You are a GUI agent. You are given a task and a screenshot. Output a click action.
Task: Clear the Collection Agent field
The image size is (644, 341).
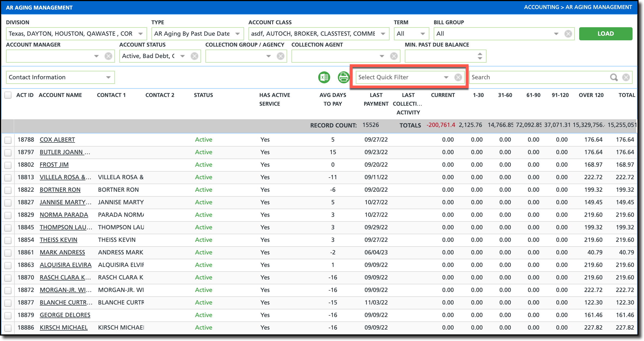tap(394, 56)
